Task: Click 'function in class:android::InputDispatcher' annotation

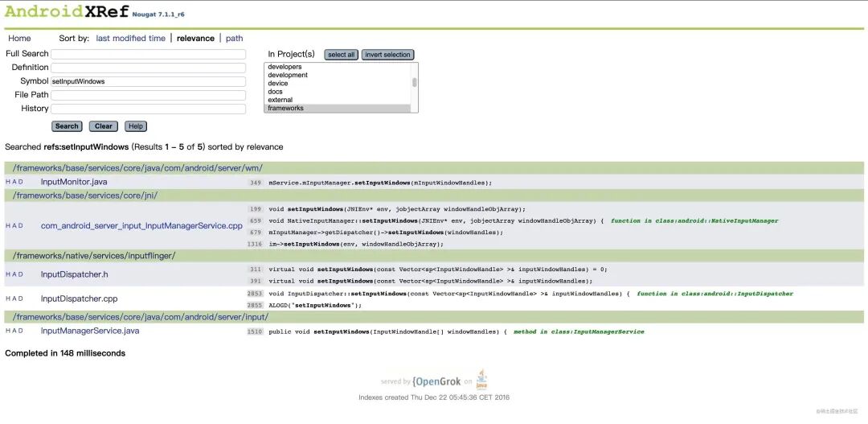Action: (715, 294)
